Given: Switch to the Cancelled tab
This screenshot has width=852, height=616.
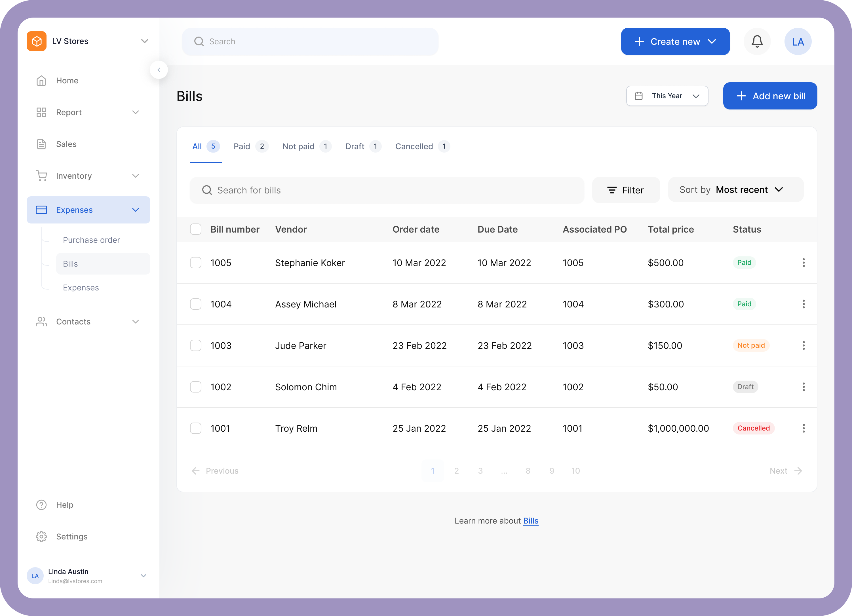Looking at the screenshot, I should tap(422, 147).
